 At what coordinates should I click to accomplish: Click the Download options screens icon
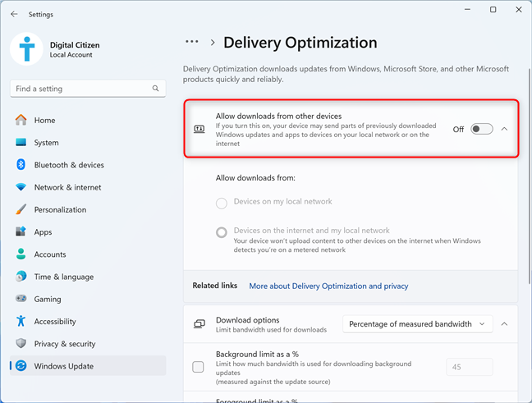(x=199, y=324)
